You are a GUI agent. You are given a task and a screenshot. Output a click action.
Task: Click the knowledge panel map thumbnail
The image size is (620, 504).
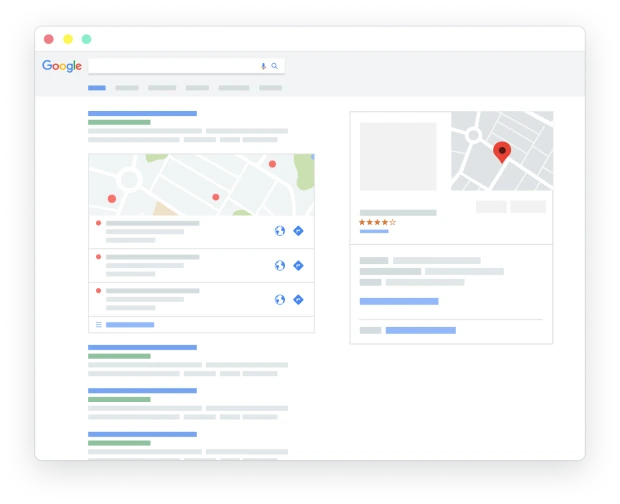click(502, 151)
